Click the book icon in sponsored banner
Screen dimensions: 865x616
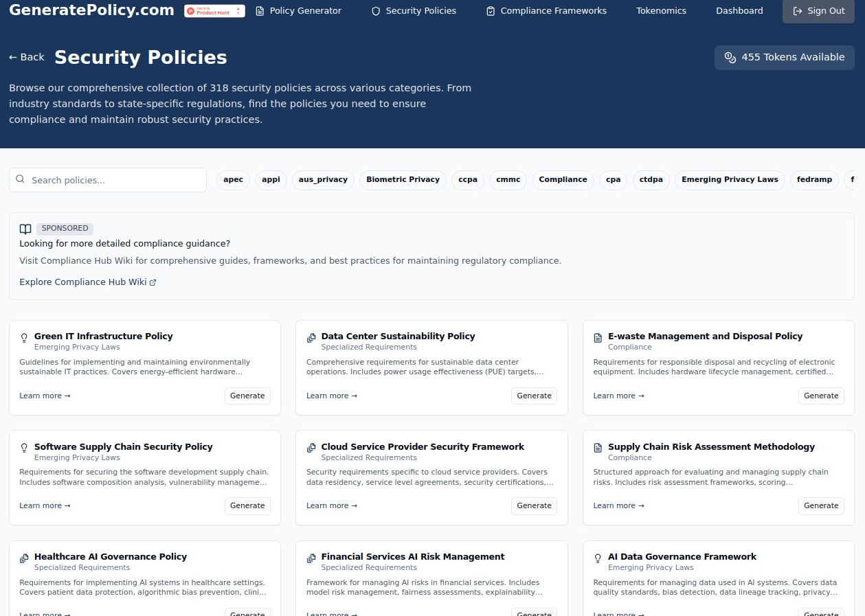tap(25, 229)
